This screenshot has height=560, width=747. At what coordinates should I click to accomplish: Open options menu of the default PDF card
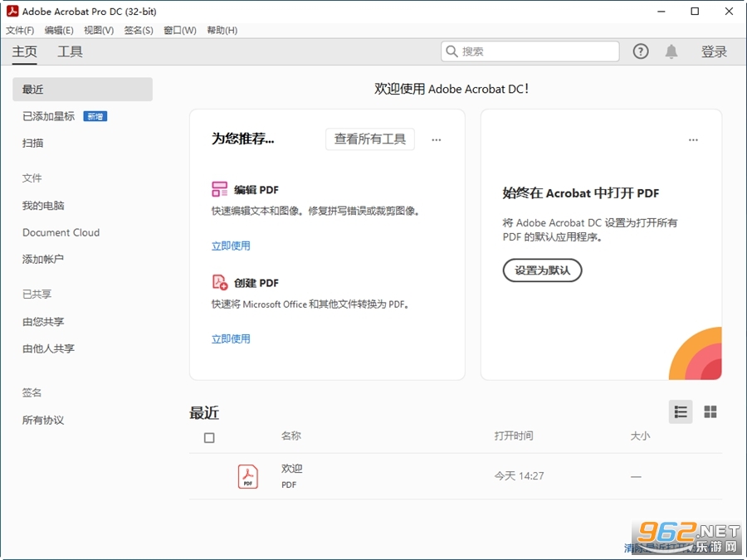[693, 140]
